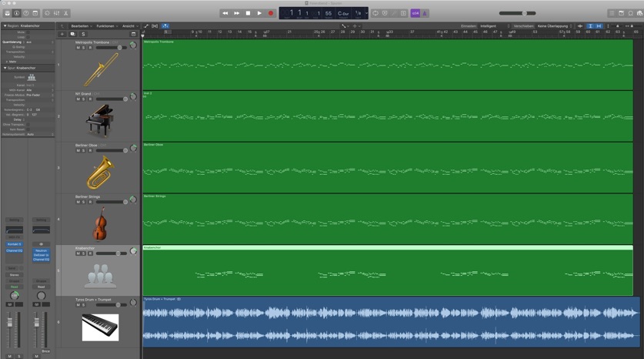Viewport: 644px width, 359px height.
Task: Adjust the horizontal zoom slider
Action: click(633, 26)
